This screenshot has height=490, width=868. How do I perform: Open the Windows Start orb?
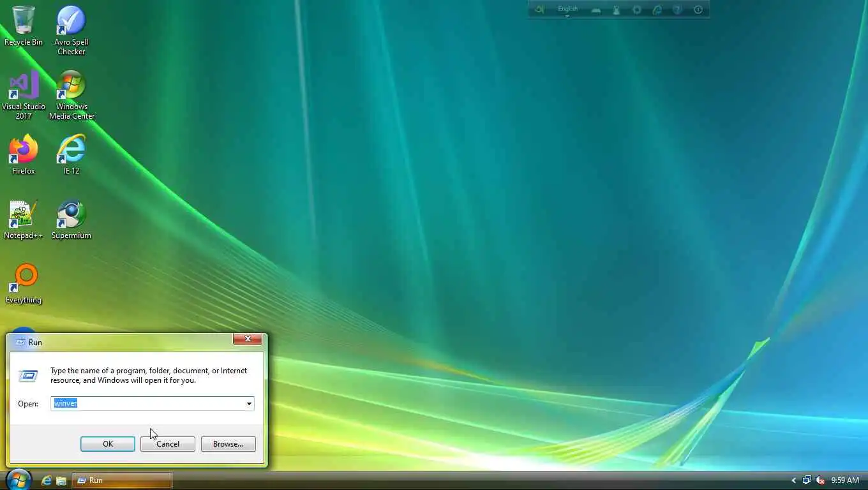point(18,480)
